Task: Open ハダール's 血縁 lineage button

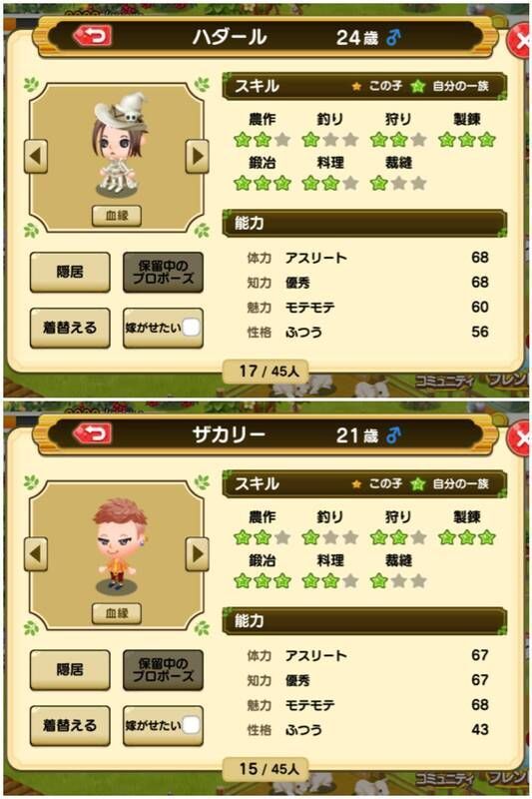Action: pyautogui.click(x=117, y=216)
